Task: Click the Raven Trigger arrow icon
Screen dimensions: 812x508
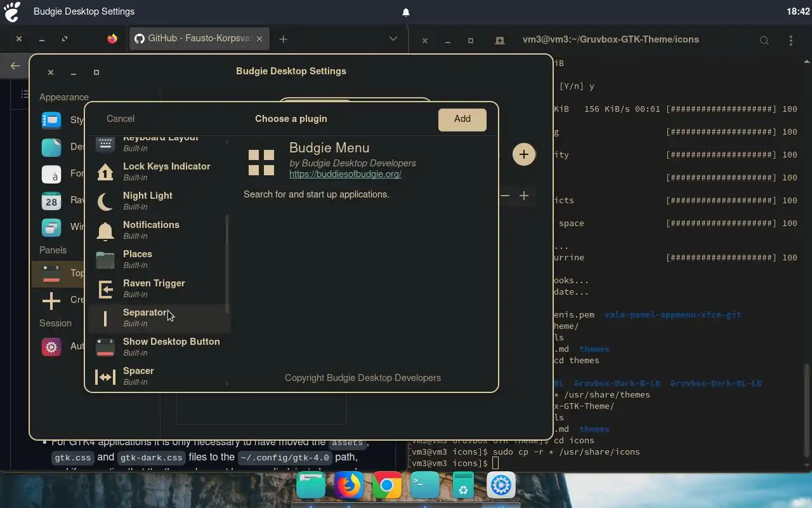Action: (105, 289)
